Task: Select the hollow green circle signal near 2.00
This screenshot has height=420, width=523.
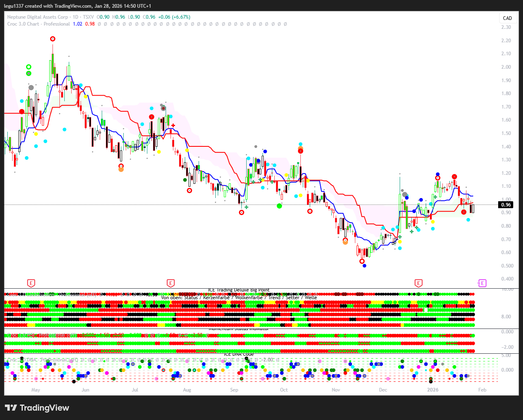Action: pyautogui.click(x=28, y=67)
